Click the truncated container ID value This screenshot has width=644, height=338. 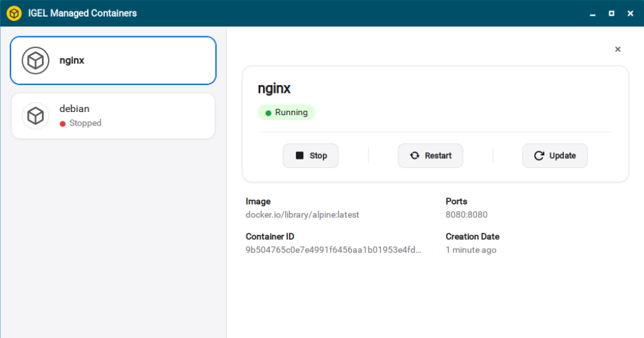coord(333,250)
